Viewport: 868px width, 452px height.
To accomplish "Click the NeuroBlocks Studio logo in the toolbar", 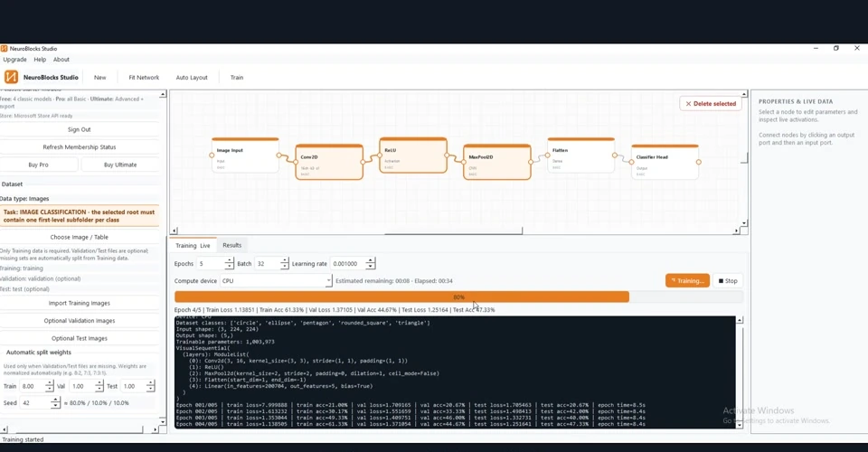I will point(11,78).
